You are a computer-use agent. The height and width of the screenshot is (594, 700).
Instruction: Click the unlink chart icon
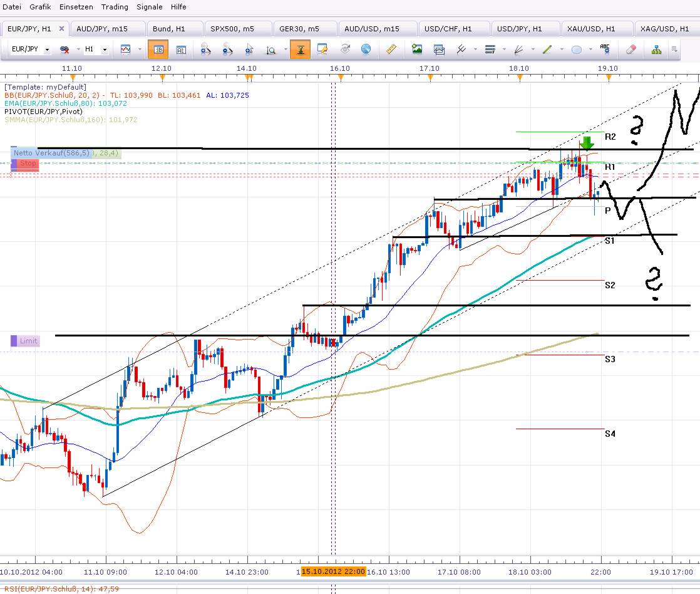(x=64, y=49)
